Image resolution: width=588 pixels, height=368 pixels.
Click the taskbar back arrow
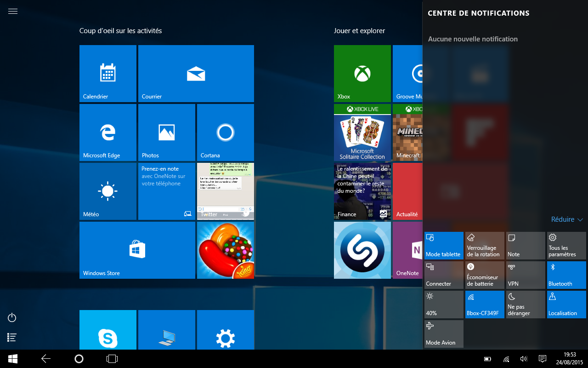(x=46, y=359)
